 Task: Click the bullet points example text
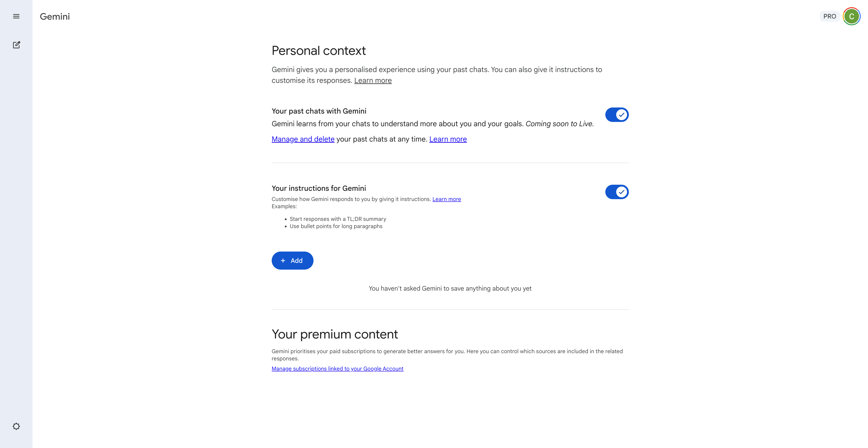click(x=336, y=226)
